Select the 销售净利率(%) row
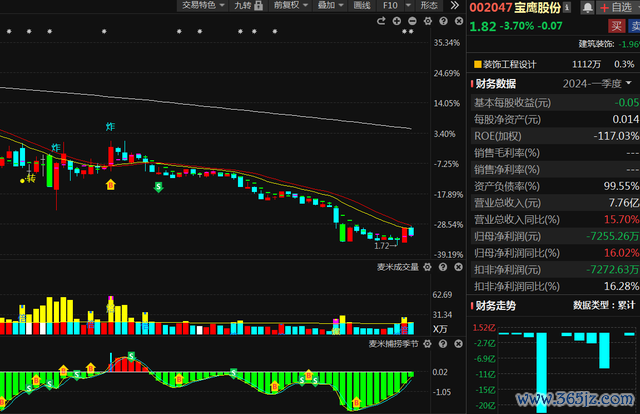Viewport: 640px width, 414px height. [555, 169]
